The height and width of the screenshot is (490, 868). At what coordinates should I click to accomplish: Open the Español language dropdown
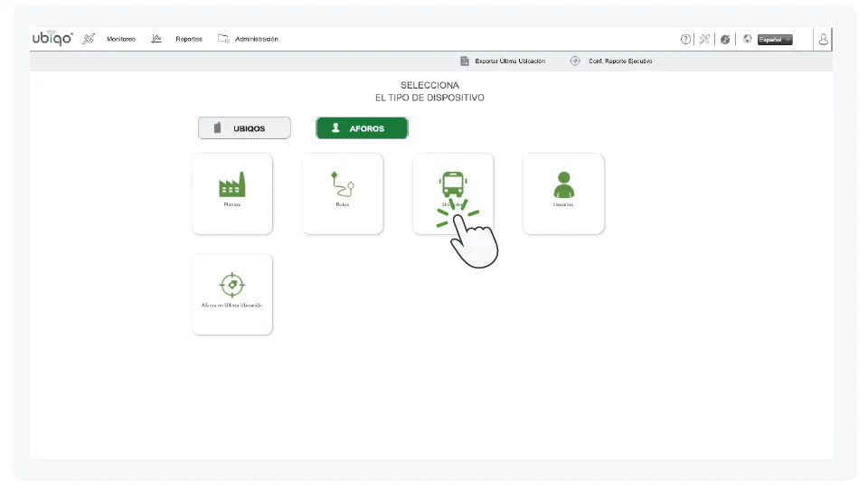click(775, 39)
